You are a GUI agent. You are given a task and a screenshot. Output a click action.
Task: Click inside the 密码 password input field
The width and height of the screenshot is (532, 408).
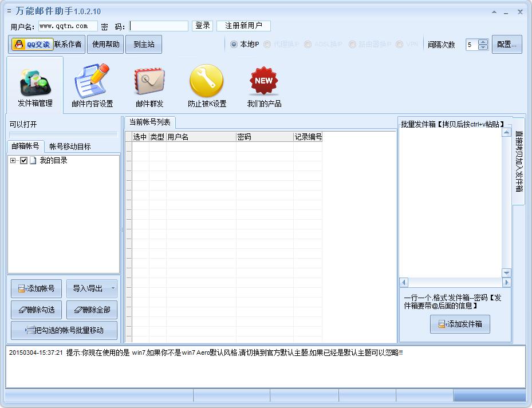tap(159, 25)
